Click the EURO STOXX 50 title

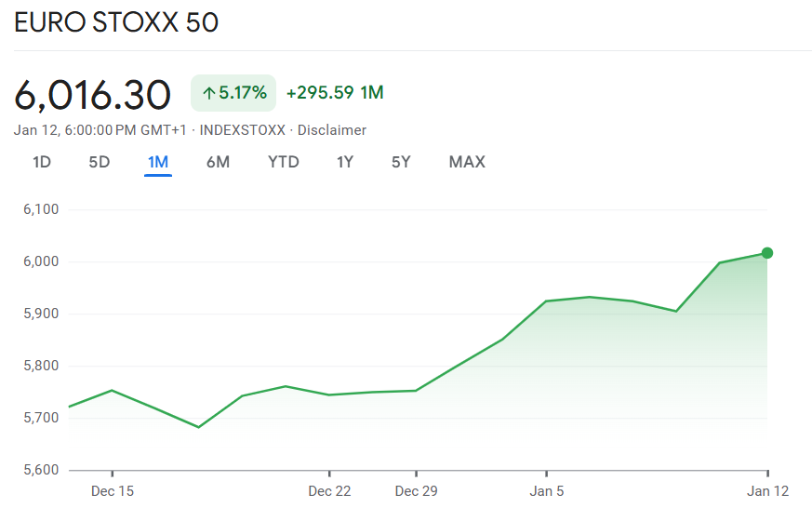116,23
